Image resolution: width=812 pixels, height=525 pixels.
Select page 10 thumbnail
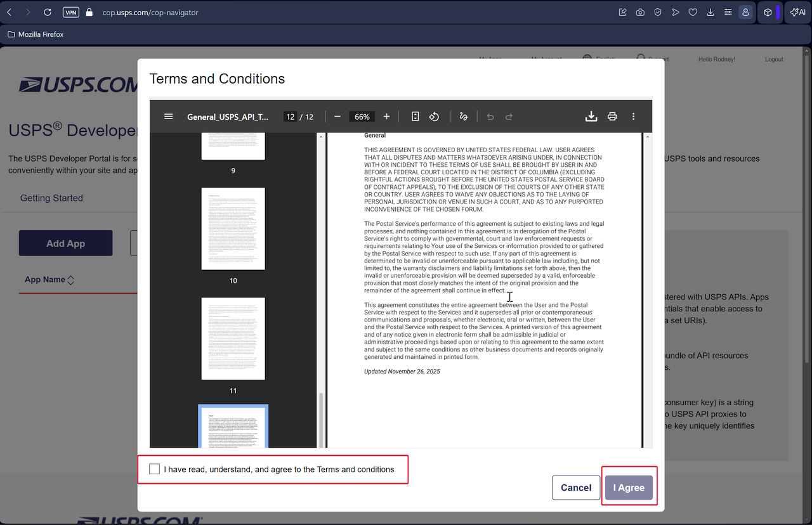coord(233,228)
